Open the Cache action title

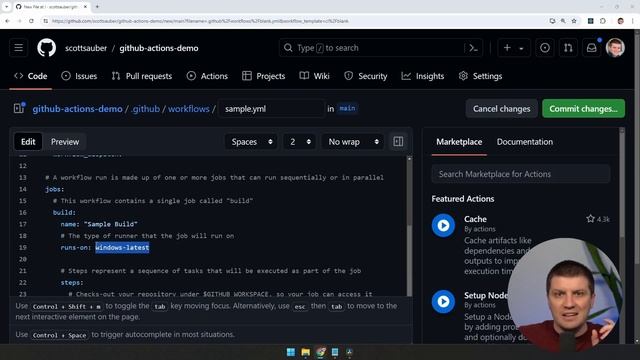tap(475, 219)
